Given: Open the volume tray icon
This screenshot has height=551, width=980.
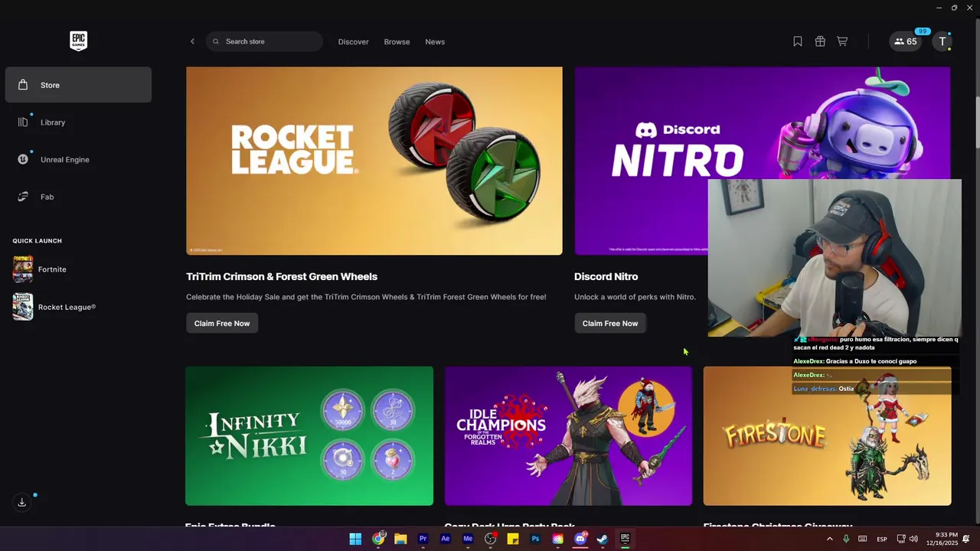Looking at the screenshot, I should [x=913, y=539].
